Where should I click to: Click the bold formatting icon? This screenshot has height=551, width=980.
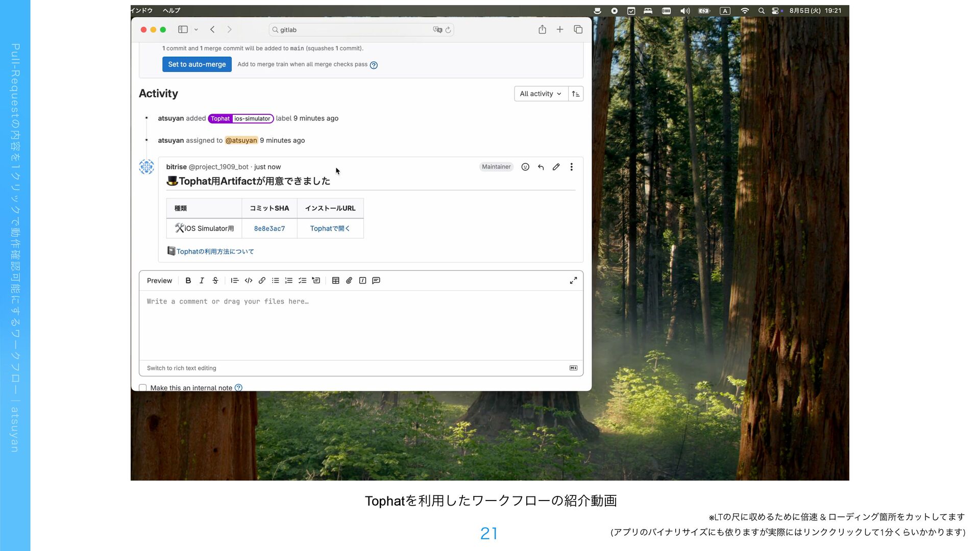point(188,281)
